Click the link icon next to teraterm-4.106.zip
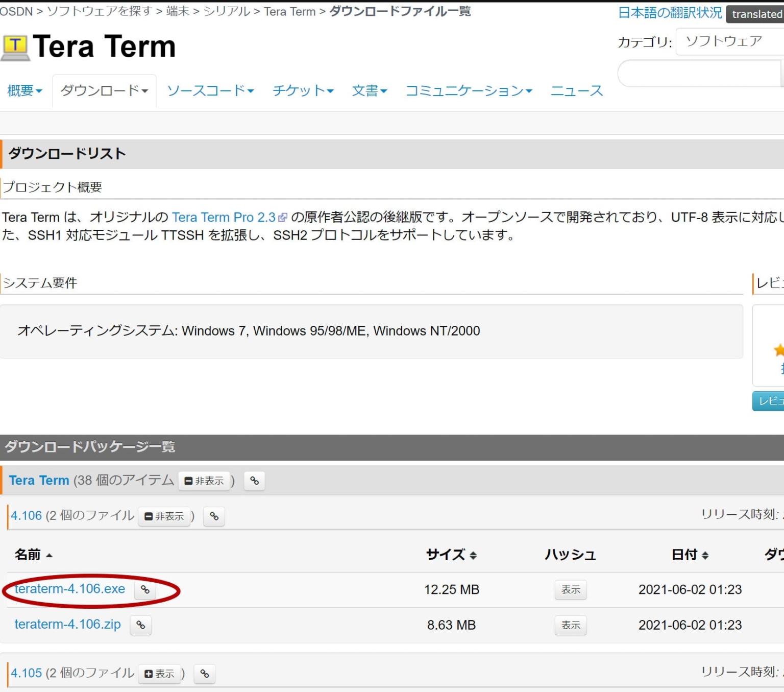784x692 pixels. (141, 625)
